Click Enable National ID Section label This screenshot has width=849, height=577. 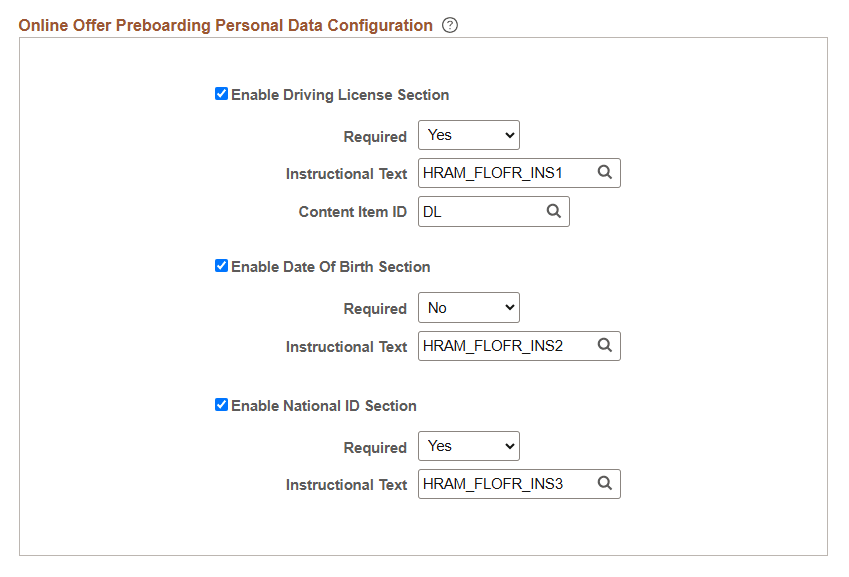point(323,406)
